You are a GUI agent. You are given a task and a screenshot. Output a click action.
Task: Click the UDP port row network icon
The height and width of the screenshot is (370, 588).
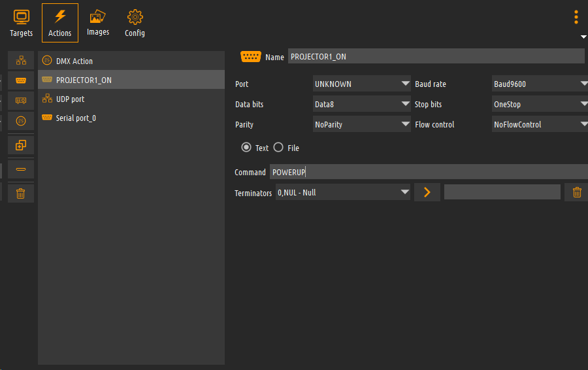pyautogui.click(x=47, y=98)
